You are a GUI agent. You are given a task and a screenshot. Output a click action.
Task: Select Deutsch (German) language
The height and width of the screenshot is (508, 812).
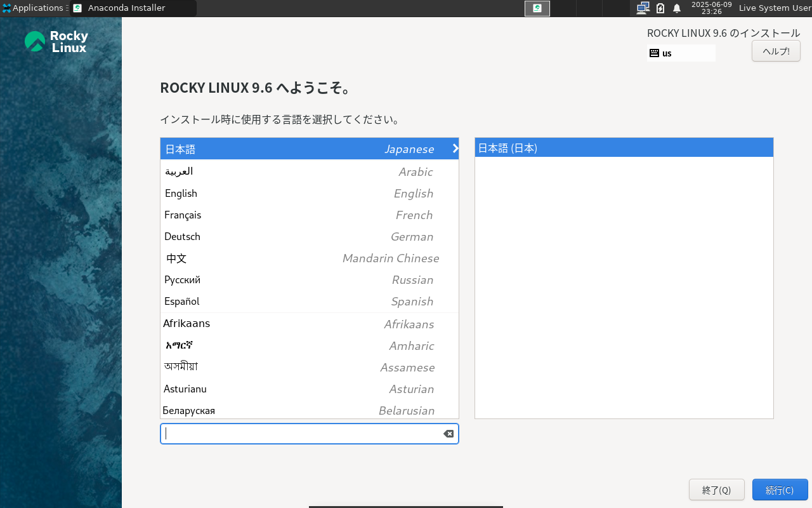pos(310,236)
